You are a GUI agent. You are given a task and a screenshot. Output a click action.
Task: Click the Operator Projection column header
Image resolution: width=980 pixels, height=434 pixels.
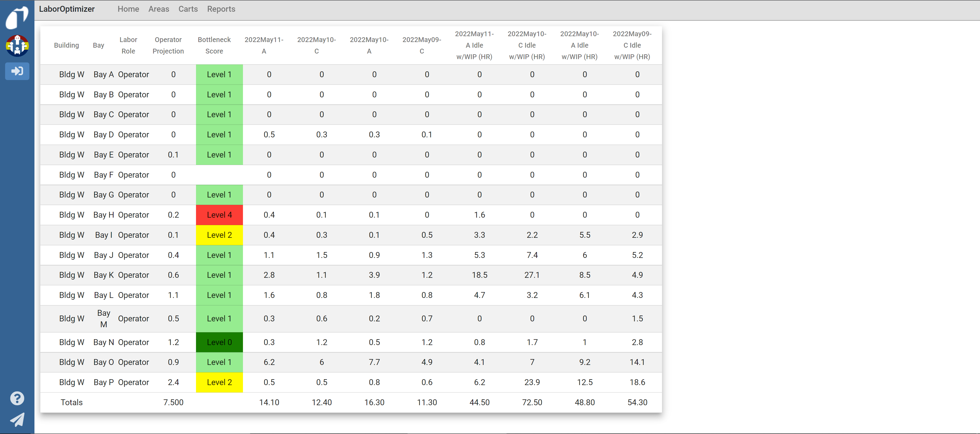click(168, 45)
